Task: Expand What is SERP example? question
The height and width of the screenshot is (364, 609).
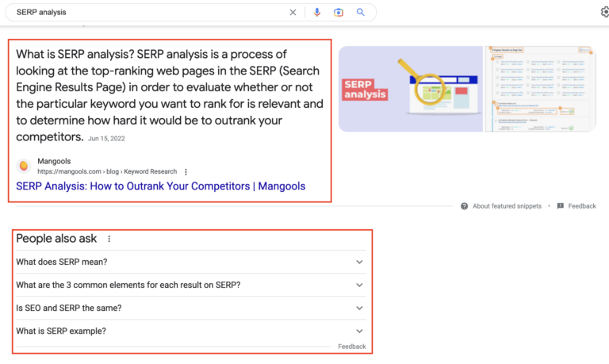Action: 190,331
